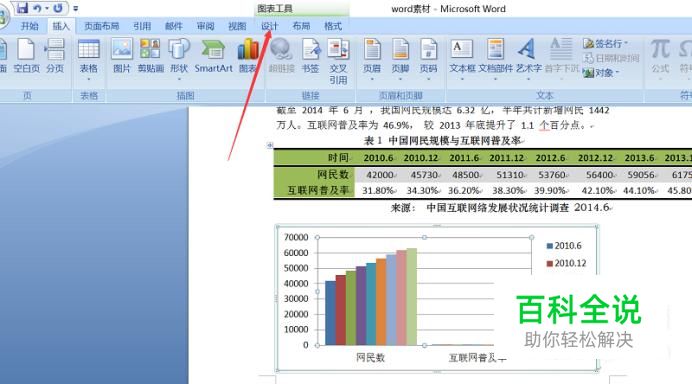Open the chart tools 格式 tab
This screenshot has width=692, height=384.
[333, 26]
